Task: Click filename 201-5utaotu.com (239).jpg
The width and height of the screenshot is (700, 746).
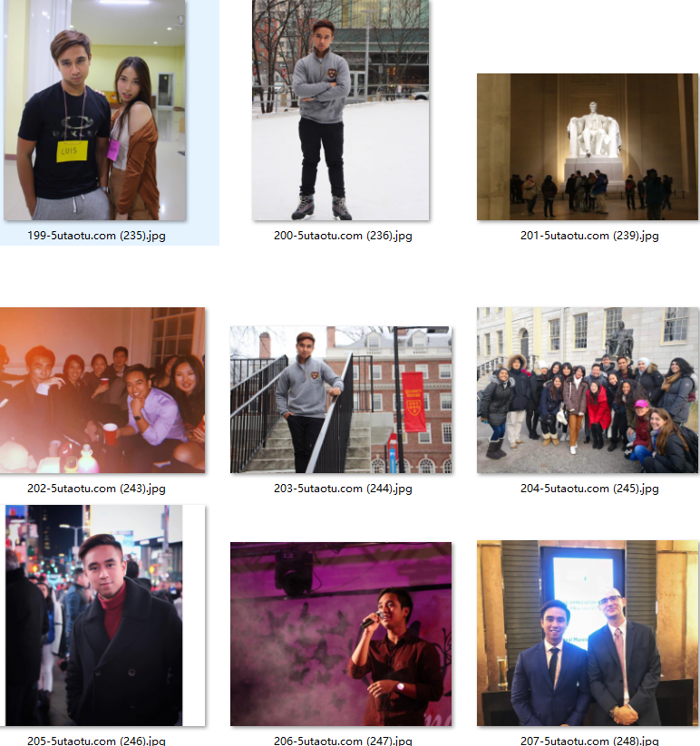Action: (x=589, y=236)
